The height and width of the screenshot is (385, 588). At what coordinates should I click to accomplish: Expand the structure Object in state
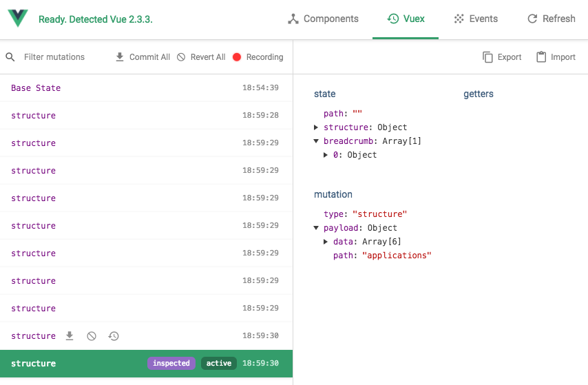point(316,127)
